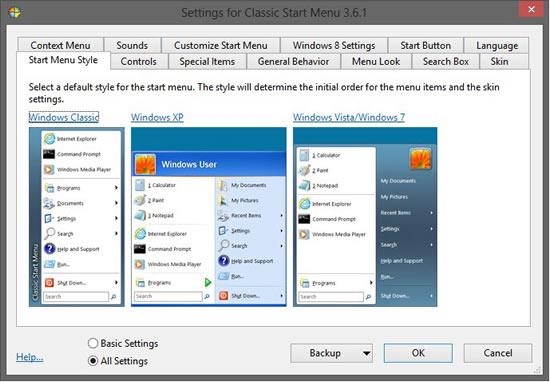Click the Internet Explorer icon in Classic preview
This screenshot has height=382, width=550.
point(49,139)
